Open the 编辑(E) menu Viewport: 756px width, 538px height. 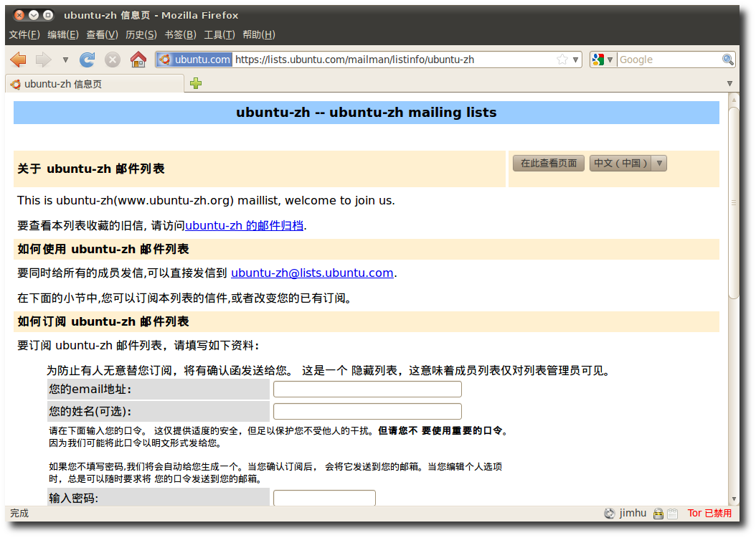point(63,34)
